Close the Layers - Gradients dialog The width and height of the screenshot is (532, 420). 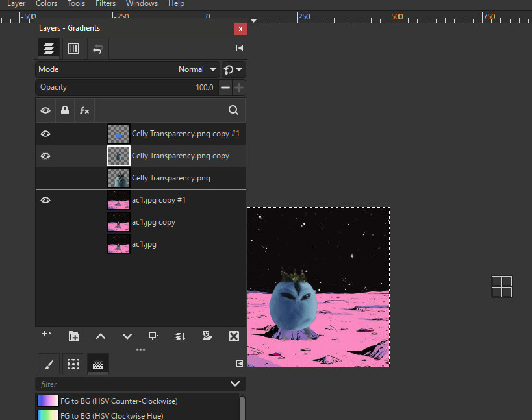tap(240, 29)
